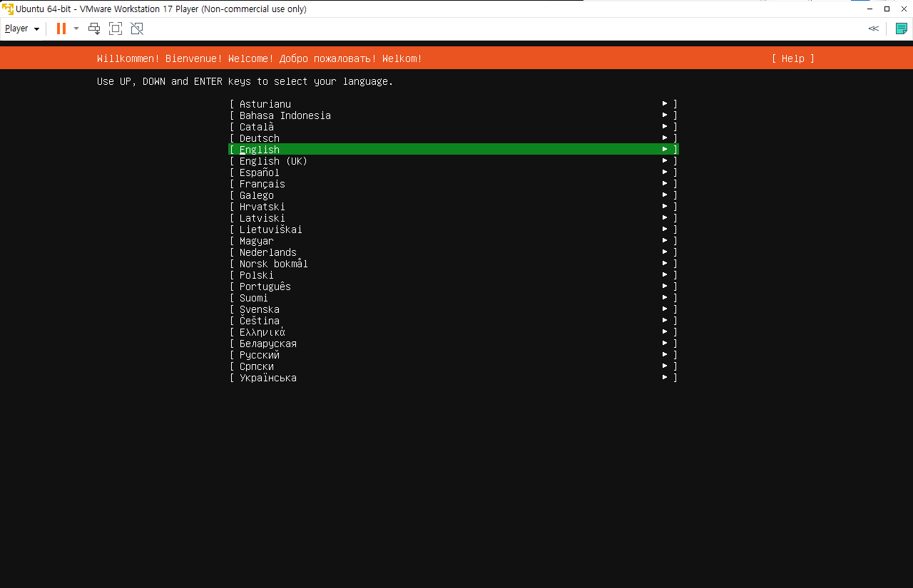This screenshot has width=913, height=588.
Task: Choose Čeština language
Action: [x=454, y=321]
